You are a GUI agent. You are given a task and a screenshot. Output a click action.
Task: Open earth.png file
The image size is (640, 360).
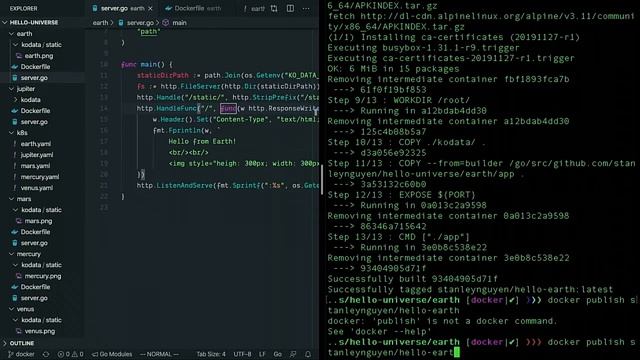point(39,56)
